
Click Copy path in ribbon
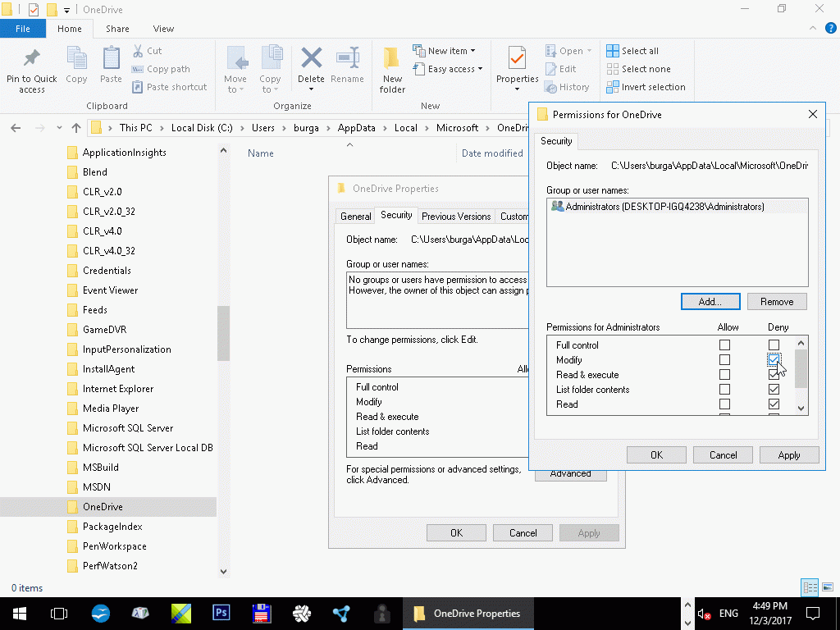[161, 69]
